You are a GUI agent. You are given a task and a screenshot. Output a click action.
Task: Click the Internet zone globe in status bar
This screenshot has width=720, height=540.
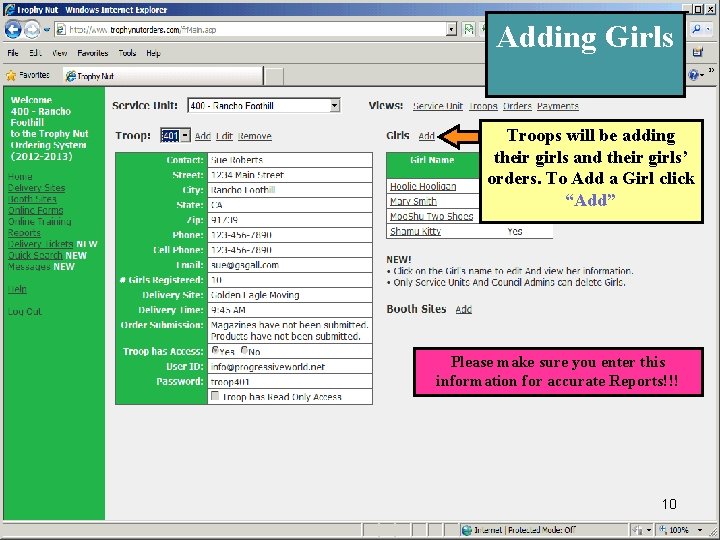pos(467,530)
